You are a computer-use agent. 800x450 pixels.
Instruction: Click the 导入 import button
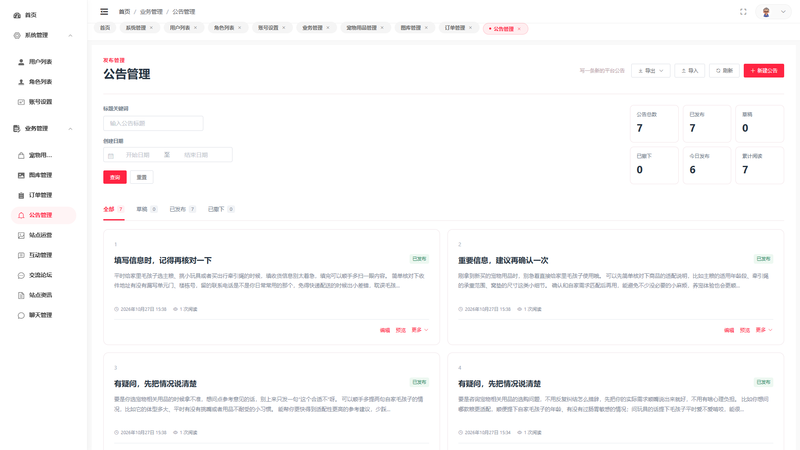pyautogui.click(x=689, y=71)
